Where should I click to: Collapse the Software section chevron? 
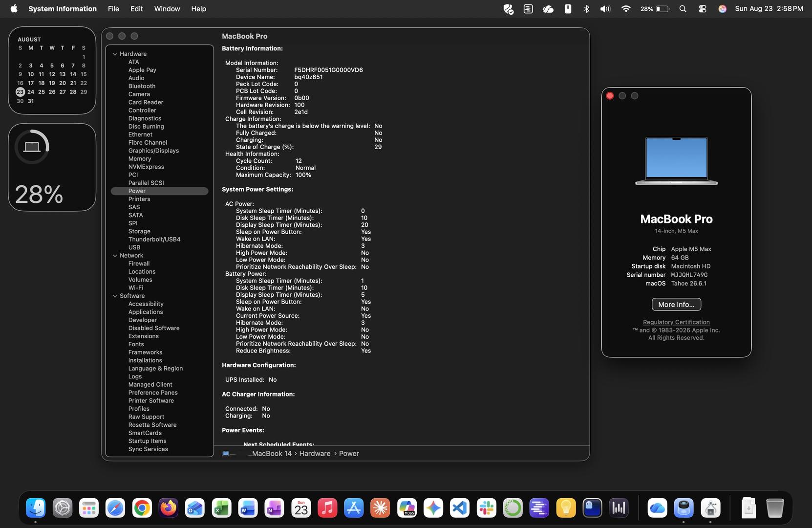click(115, 296)
